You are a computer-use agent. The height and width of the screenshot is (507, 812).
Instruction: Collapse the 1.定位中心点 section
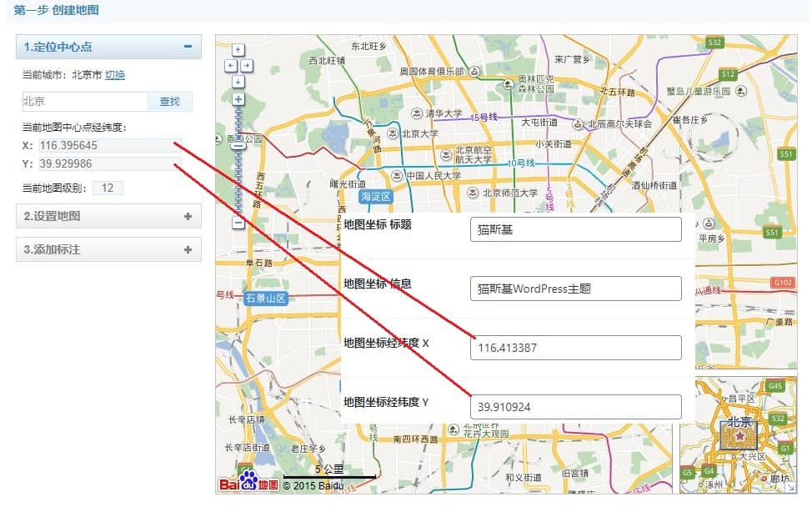click(x=188, y=47)
